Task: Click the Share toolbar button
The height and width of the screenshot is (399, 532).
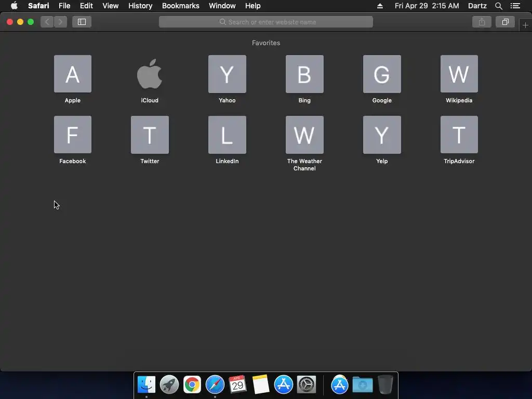Action: point(482,22)
